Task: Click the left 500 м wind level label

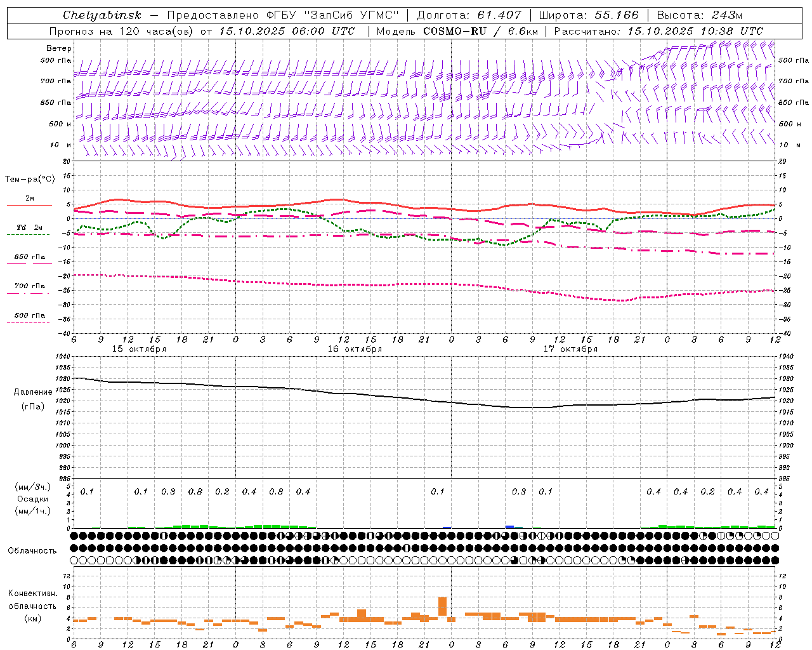Action: click(60, 124)
